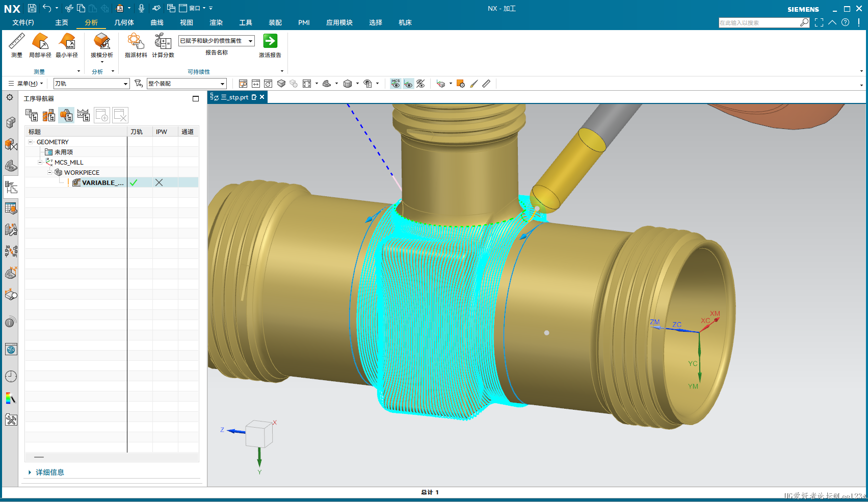
Task: Open the 整个装配 scope dropdown
Action: [187, 84]
